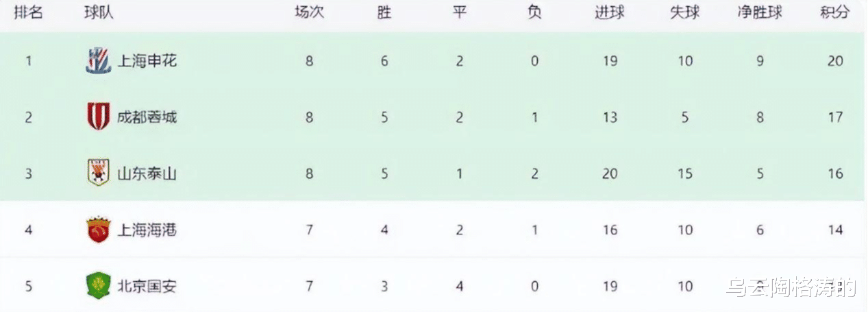Click Shanghai Shenhua's 20 points cell
The height and width of the screenshot is (312, 868).
pyautogui.click(x=834, y=61)
